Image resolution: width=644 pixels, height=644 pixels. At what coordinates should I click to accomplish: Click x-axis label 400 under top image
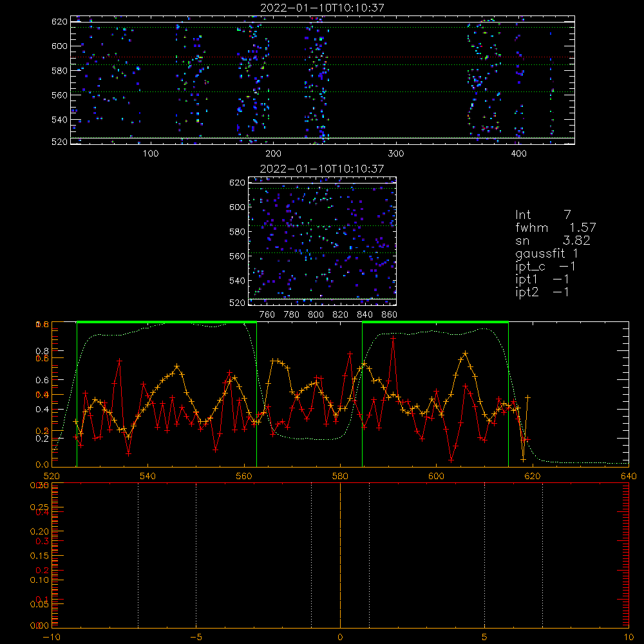(518, 154)
